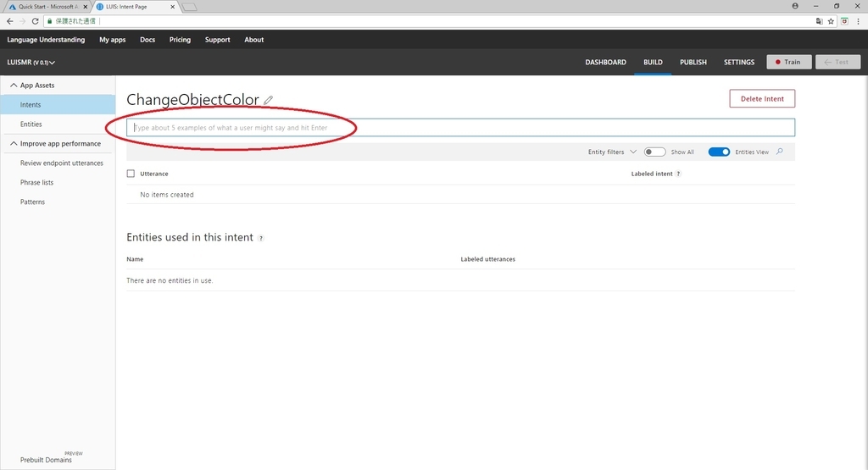868x470 pixels.
Task: Go back in browser history
Action: click(x=10, y=21)
